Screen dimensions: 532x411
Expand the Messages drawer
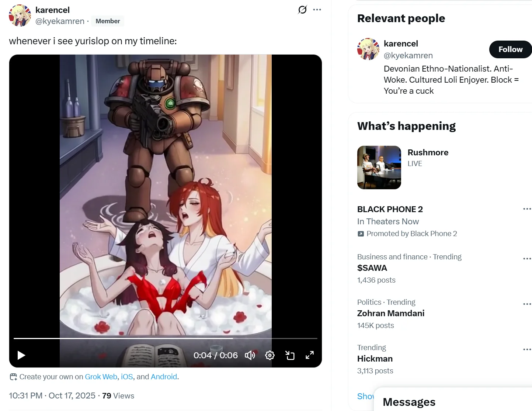coord(453,400)
